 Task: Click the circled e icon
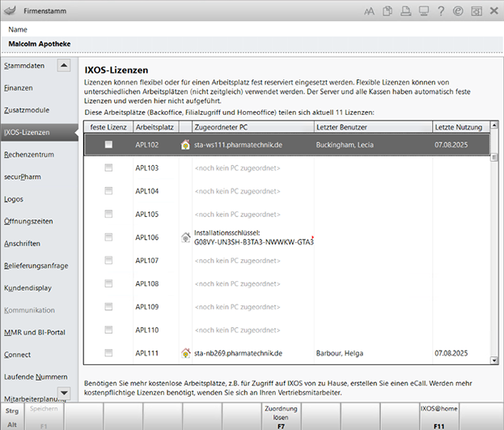(458, 11)
